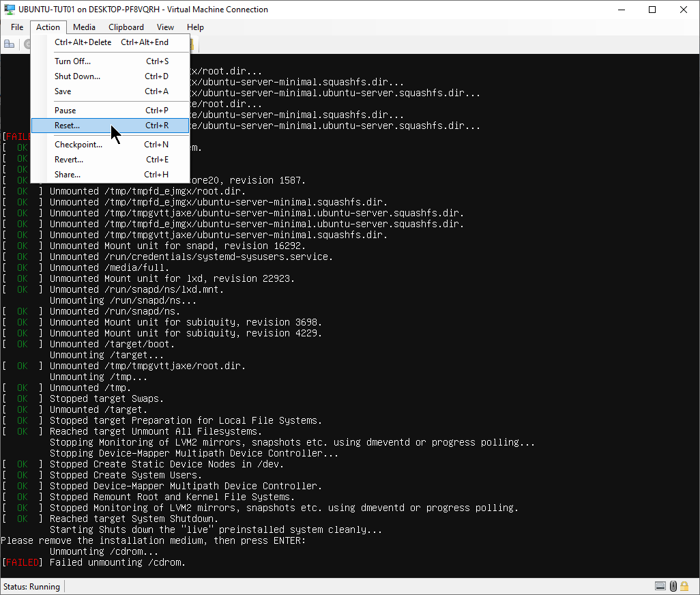Click 'Unmounted /media/full.' console line
The image size is (700, 595).
point(109,267)
